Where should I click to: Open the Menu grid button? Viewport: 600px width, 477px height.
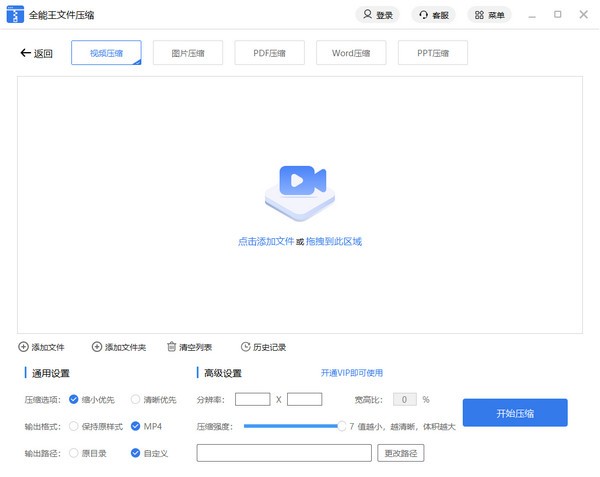pos(488,15)
